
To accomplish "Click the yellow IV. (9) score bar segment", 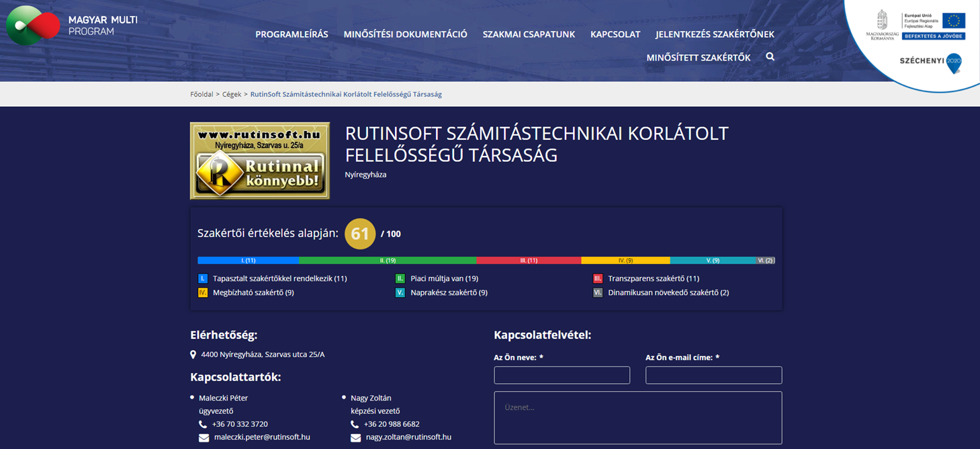I will (x=625, y=260).
